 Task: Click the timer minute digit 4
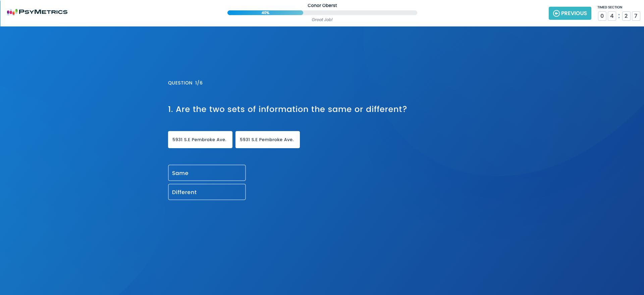coord(612,16)
